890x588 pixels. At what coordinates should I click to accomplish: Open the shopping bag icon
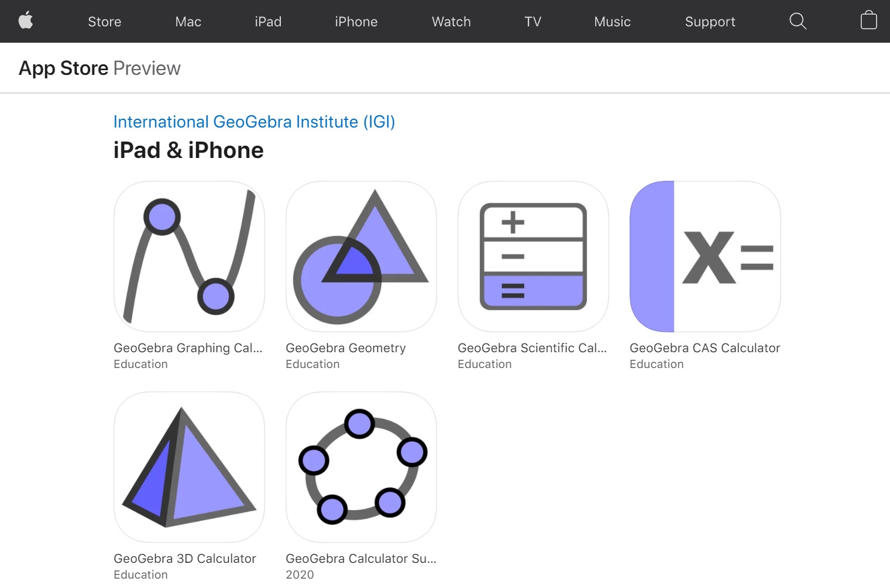point(869,20)
